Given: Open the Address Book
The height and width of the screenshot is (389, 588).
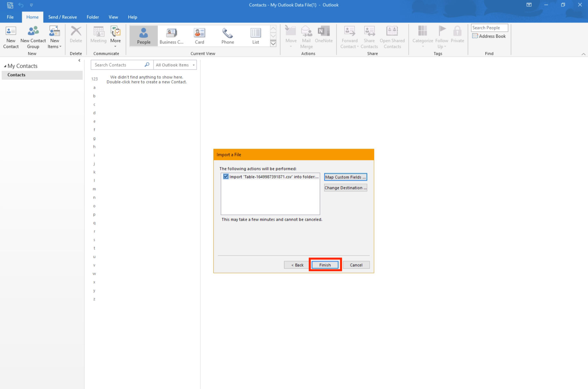Looking at the screenshot, I should (489, 36).
